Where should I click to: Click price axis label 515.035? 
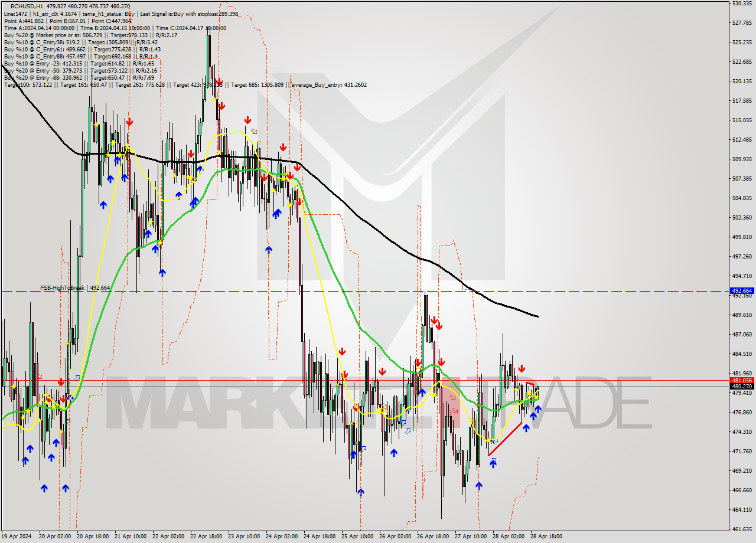[x=741, y=120]
